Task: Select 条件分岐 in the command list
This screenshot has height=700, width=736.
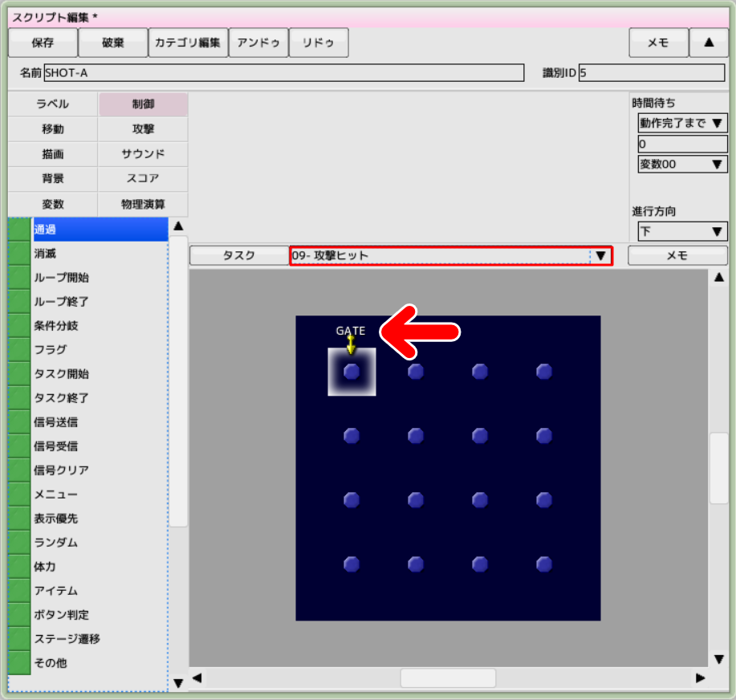Action: 56,326
